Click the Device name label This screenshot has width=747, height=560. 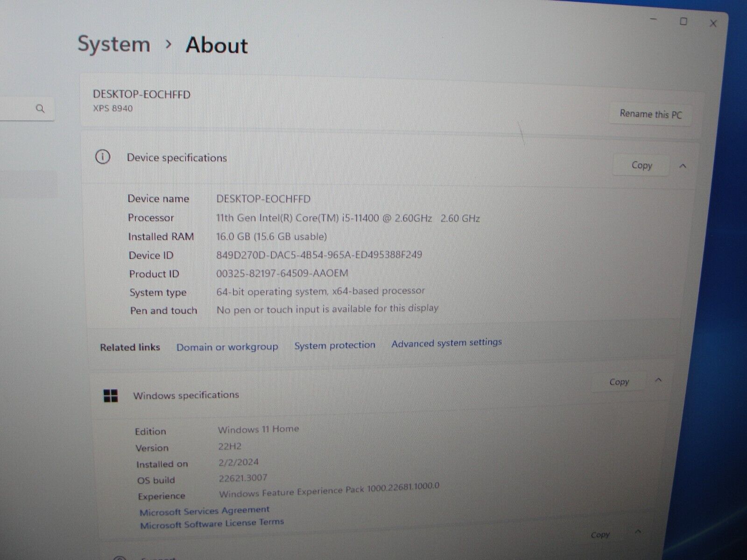[158, 199]
